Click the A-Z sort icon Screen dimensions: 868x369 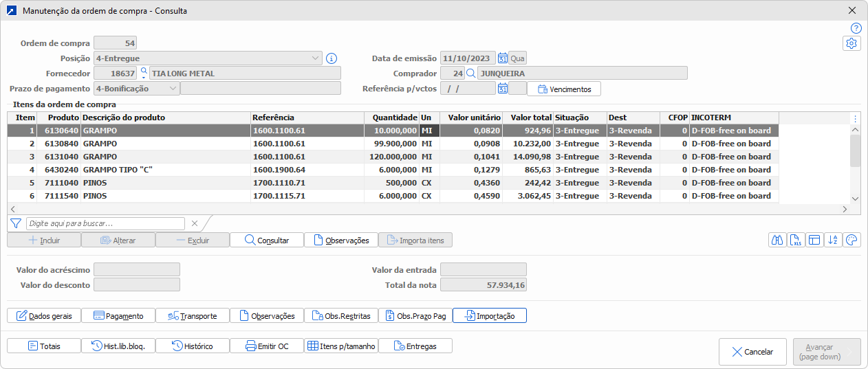(833, 240)
